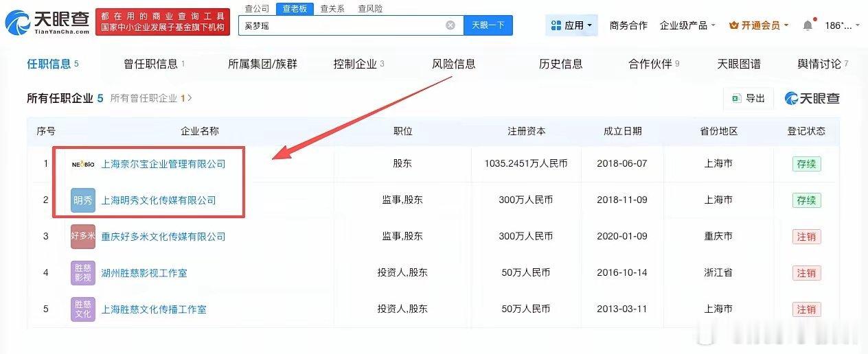
Task: Click the 2020-01-09 date cell
Action: pos(623,237)
